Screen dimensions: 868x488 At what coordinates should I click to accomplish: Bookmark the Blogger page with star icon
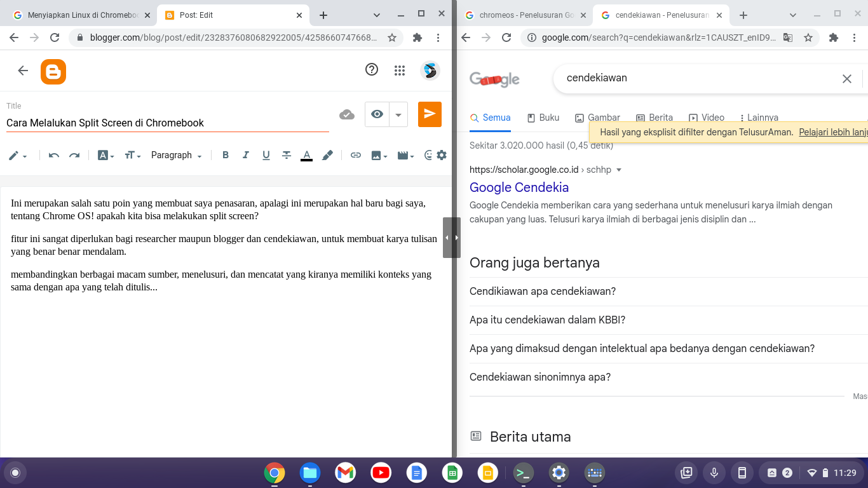(x=392, y=37)
